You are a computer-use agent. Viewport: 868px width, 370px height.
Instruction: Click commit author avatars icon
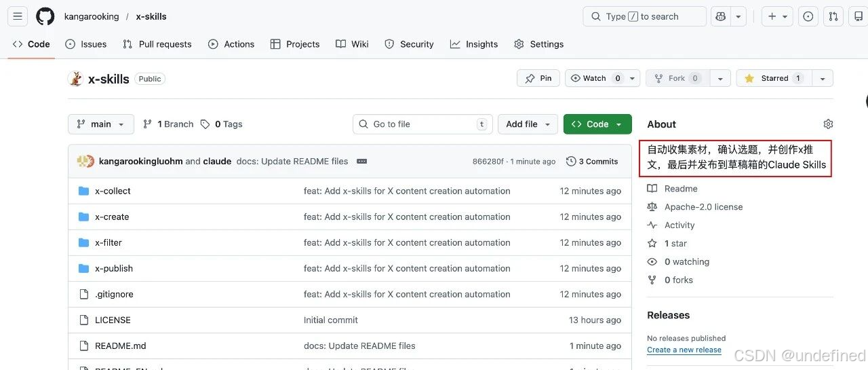pos(85,162)
